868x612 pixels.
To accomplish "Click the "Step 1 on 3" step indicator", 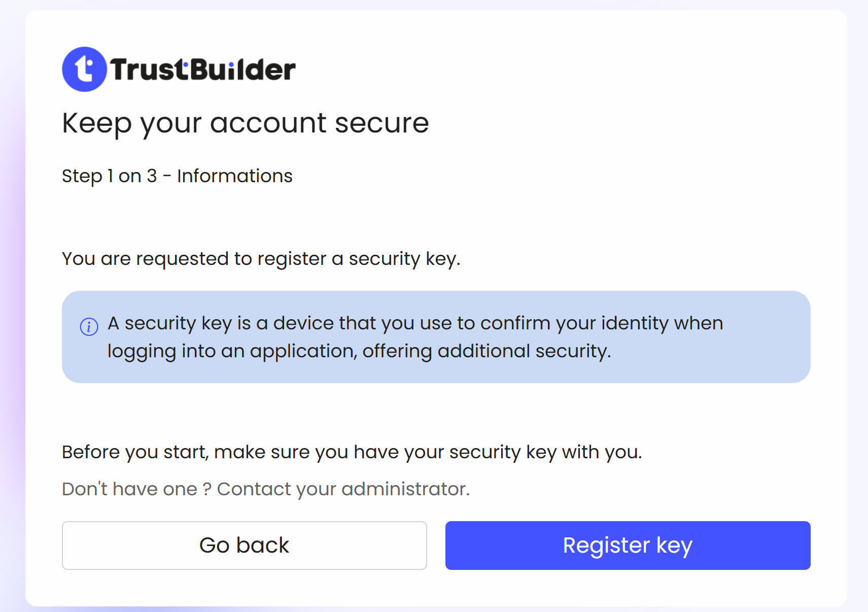I will click(x=110, y=176).
